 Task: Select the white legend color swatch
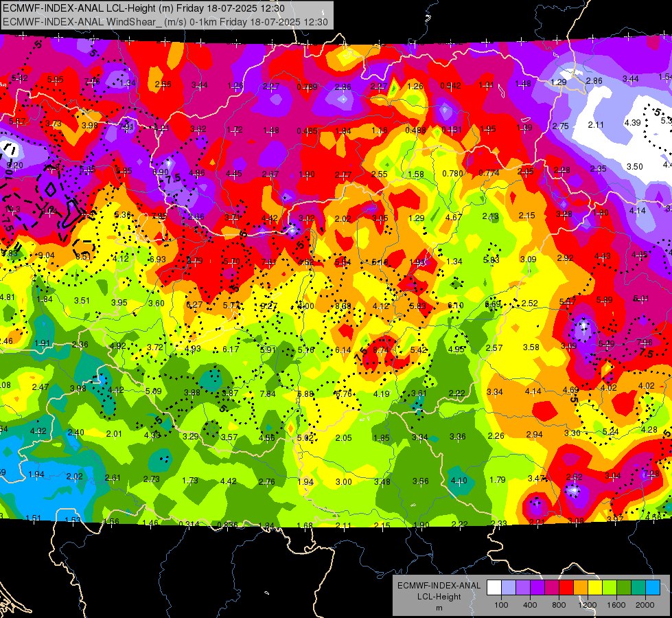(x=494, y=588)
